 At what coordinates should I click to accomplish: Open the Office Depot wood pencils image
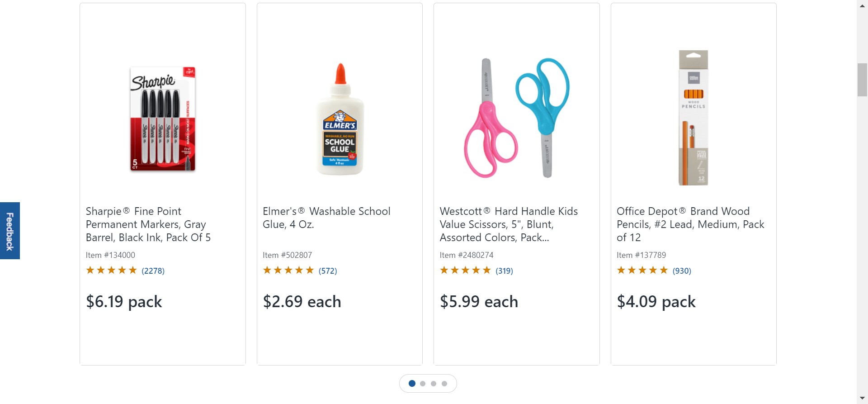pyautogui.click(x=693, y=118)
